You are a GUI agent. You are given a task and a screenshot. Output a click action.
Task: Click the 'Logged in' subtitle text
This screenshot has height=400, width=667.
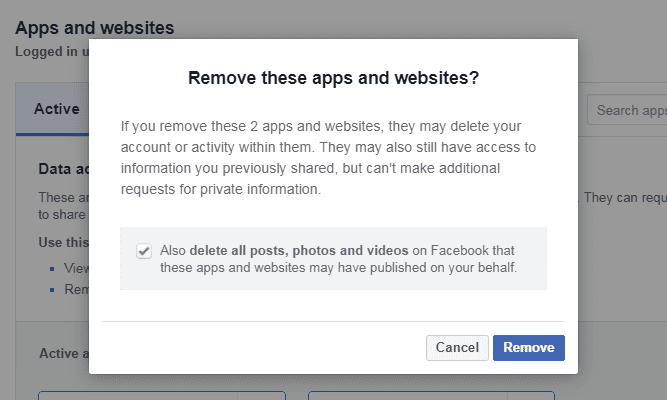pyautogui.click(x=52, y=51)
